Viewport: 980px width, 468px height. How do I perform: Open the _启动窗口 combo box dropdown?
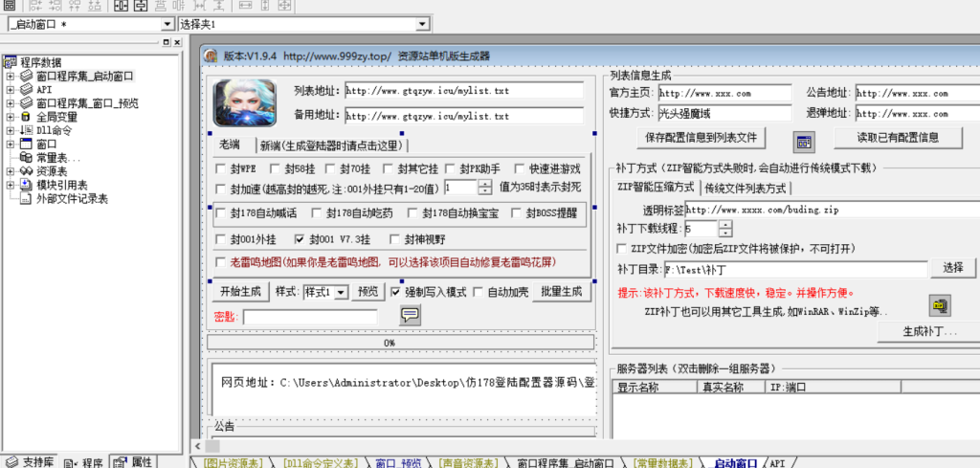167,24
